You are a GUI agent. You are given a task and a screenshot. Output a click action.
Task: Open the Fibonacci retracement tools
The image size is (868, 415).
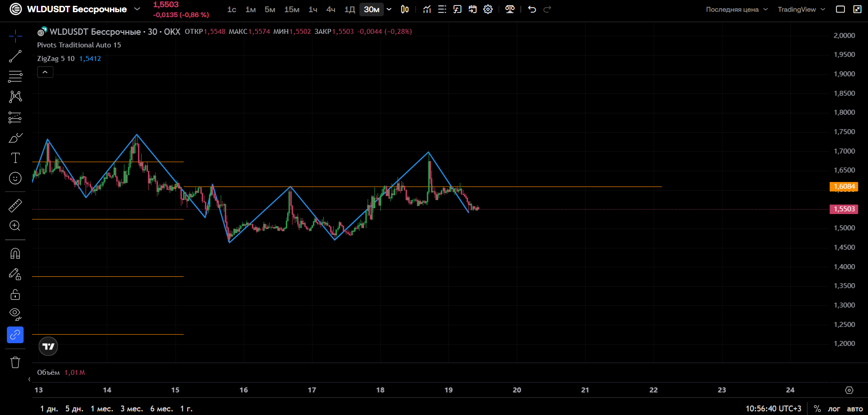[x=15, y=76]
